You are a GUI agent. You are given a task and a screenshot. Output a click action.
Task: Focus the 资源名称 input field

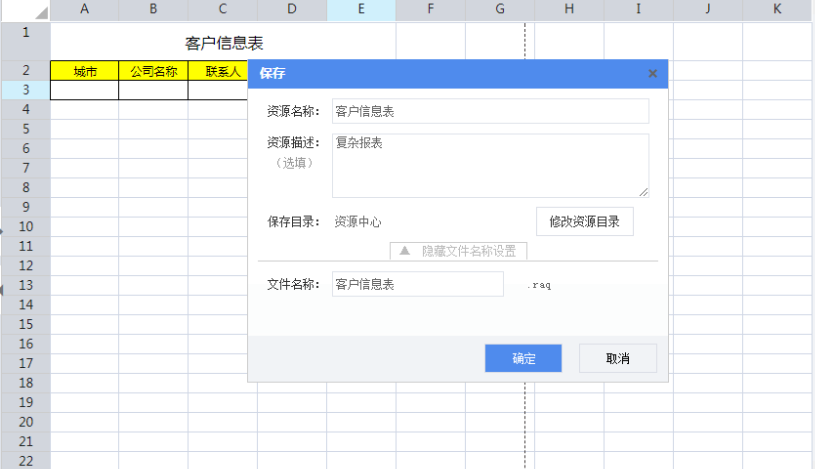[490, 111]
